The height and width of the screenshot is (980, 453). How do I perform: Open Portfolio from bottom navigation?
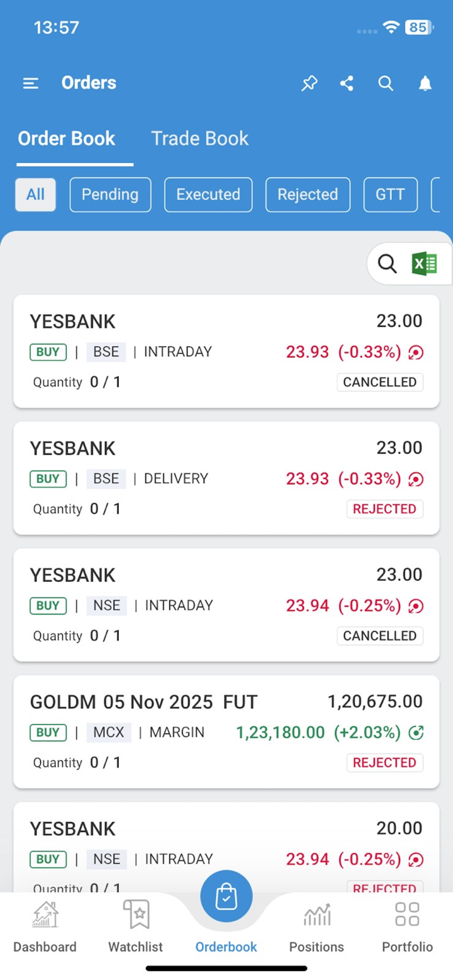407,928
